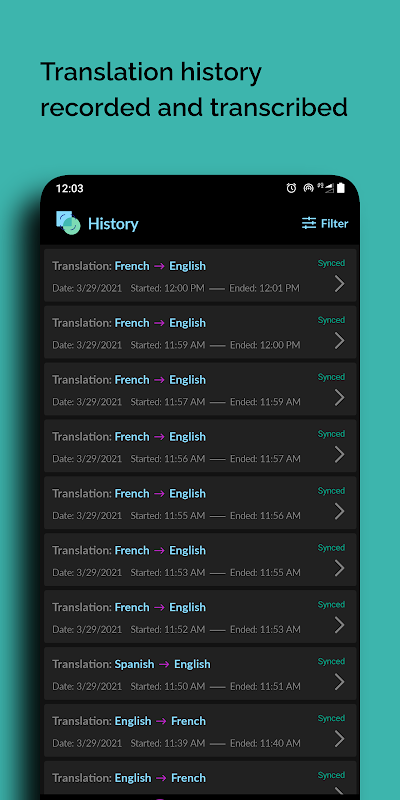Tap Synced label on Spanish translation entry
400x800 pixels.
331,661
